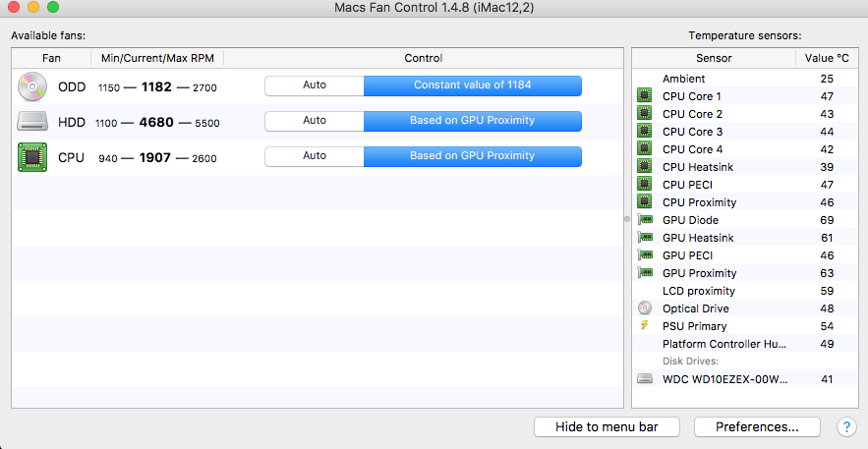Click the ODD current RPM 1182
This screenshot has height=449, width=868.
[x=156, y=86]
